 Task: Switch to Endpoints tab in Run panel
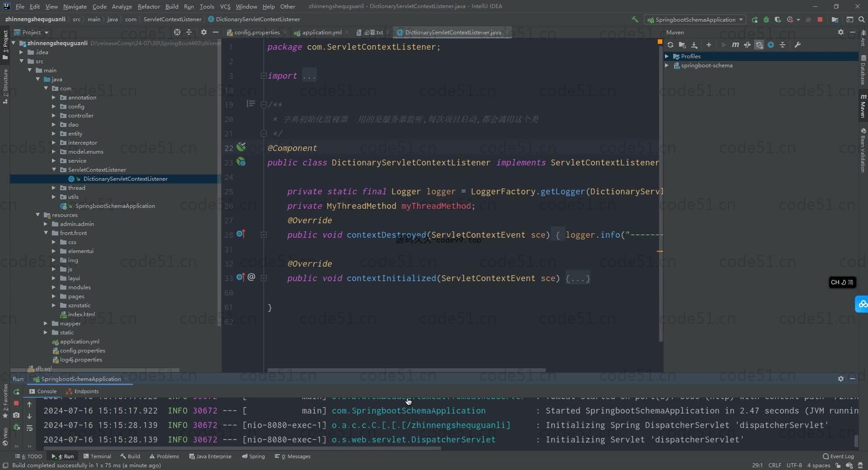pyautogui.click(x=82, y=391)
